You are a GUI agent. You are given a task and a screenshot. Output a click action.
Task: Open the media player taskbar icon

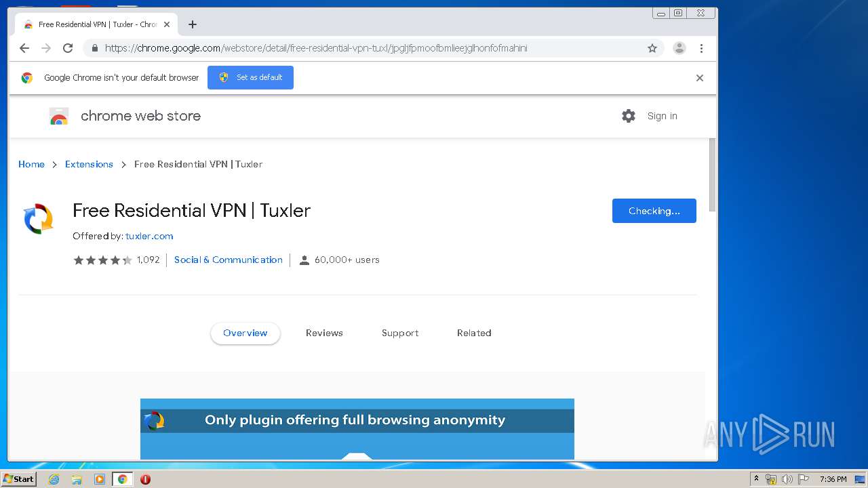(100, 479)
